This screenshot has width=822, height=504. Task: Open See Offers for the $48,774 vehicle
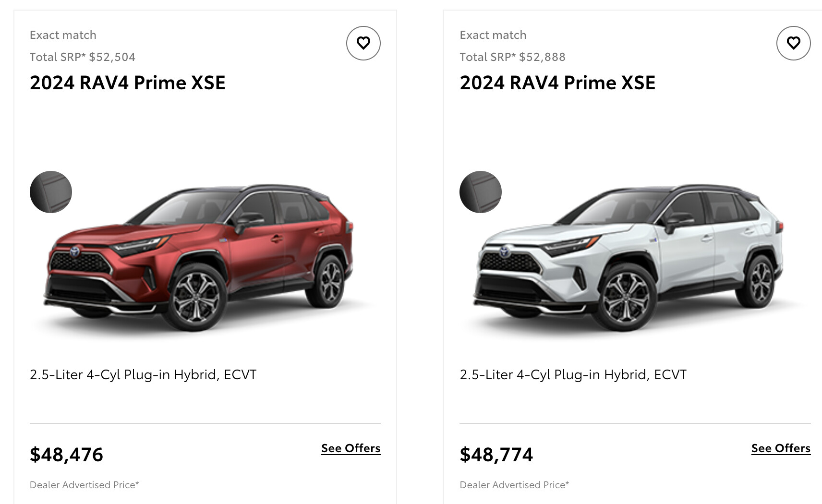point(781,448)
